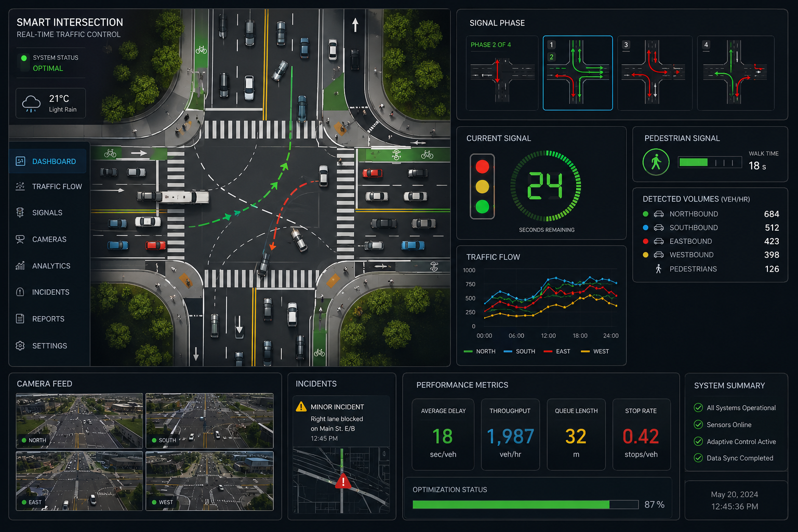Select signal phase 3 diagram
798x532 pixels.
click(654, 73)
